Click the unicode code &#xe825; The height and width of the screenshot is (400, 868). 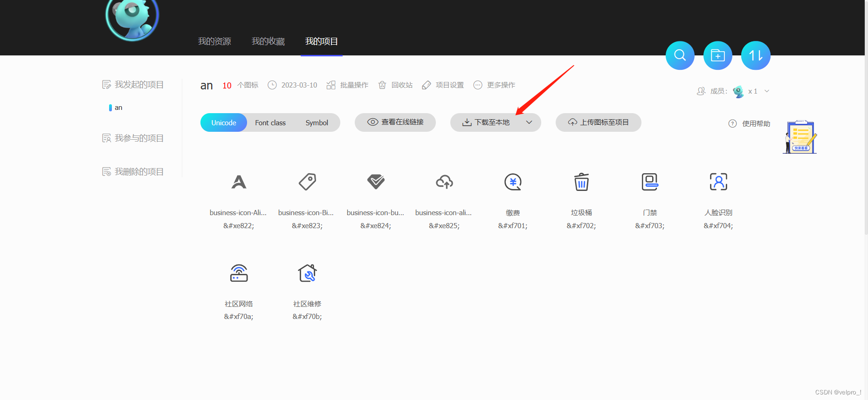444,226
